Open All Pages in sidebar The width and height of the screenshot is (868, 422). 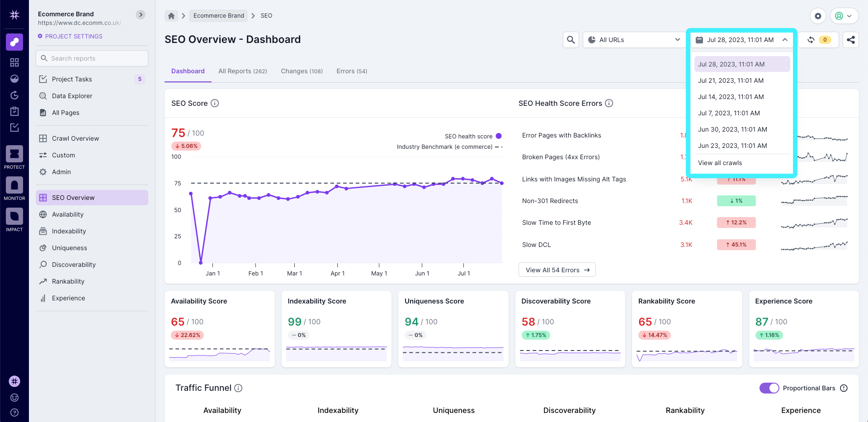[92, 113]
